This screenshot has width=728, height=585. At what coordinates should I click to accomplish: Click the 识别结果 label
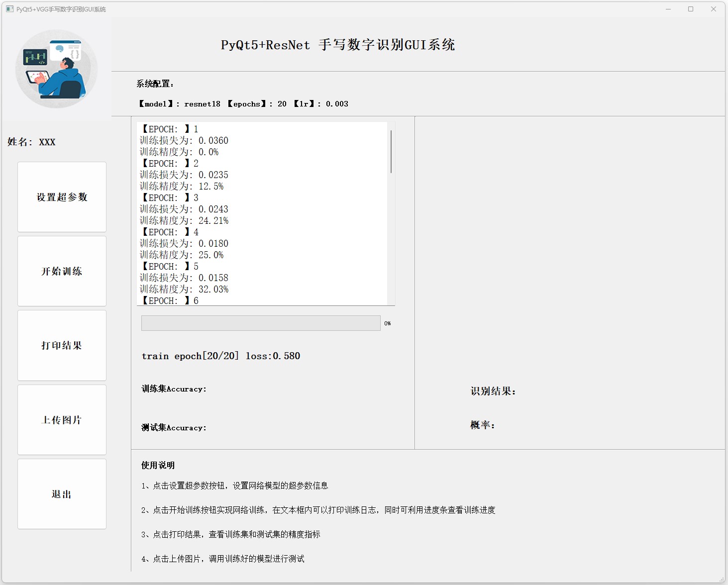point(493,391)
